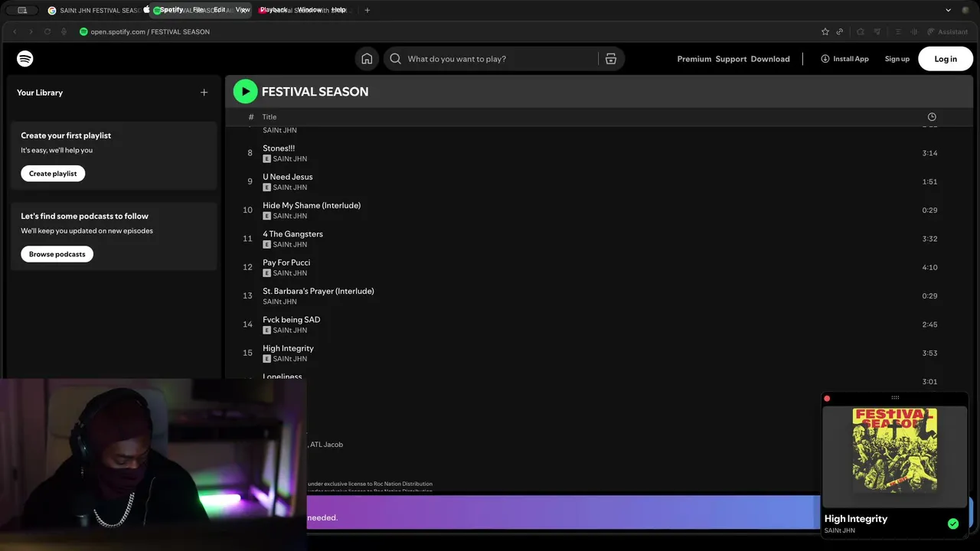Click the FESTIVAL SEASON album heading
This screenshot has height=551, width=980.
[x=315, y=92]
